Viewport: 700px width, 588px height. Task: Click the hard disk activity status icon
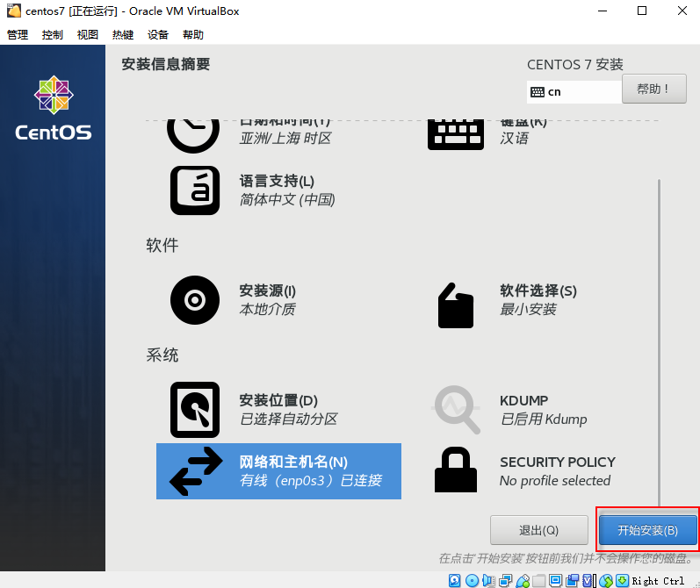[x=454, y=580]
